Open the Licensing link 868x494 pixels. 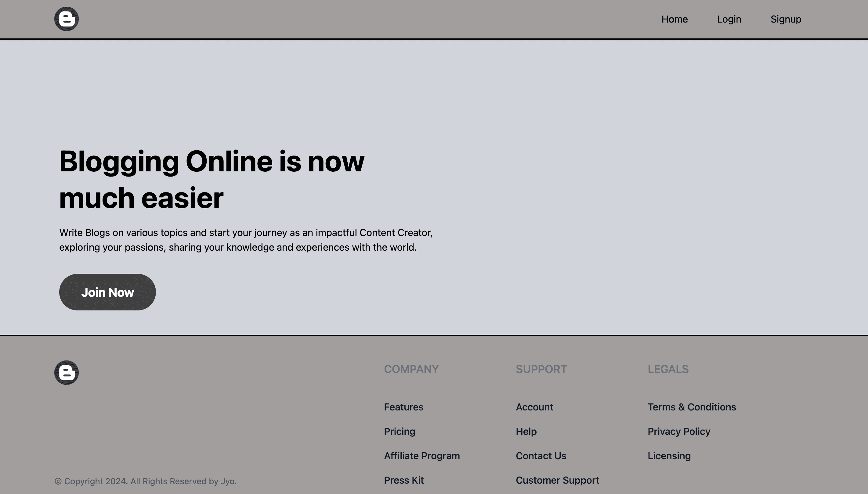pyautogui.click(x=669, y=456)
